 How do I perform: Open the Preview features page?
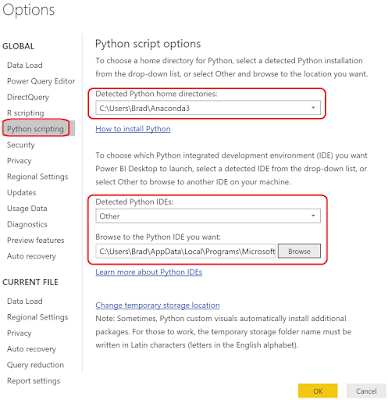36,240
